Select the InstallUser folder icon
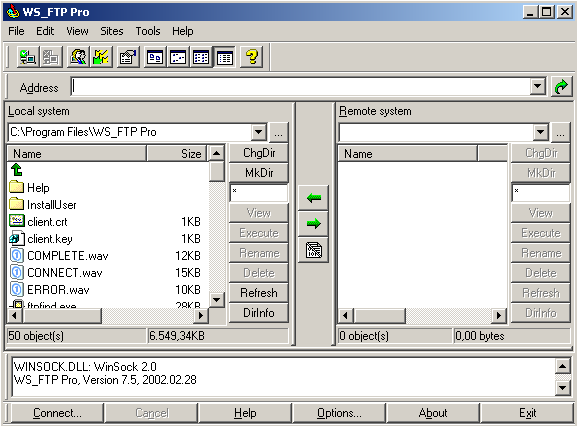Image resolution: width=577 pixels, height=426 pixels. point(17,204)
